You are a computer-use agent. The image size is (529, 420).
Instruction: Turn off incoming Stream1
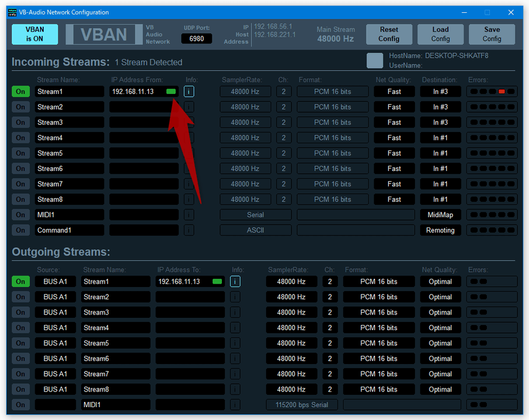pyautogui.click(x=20, y=92)
